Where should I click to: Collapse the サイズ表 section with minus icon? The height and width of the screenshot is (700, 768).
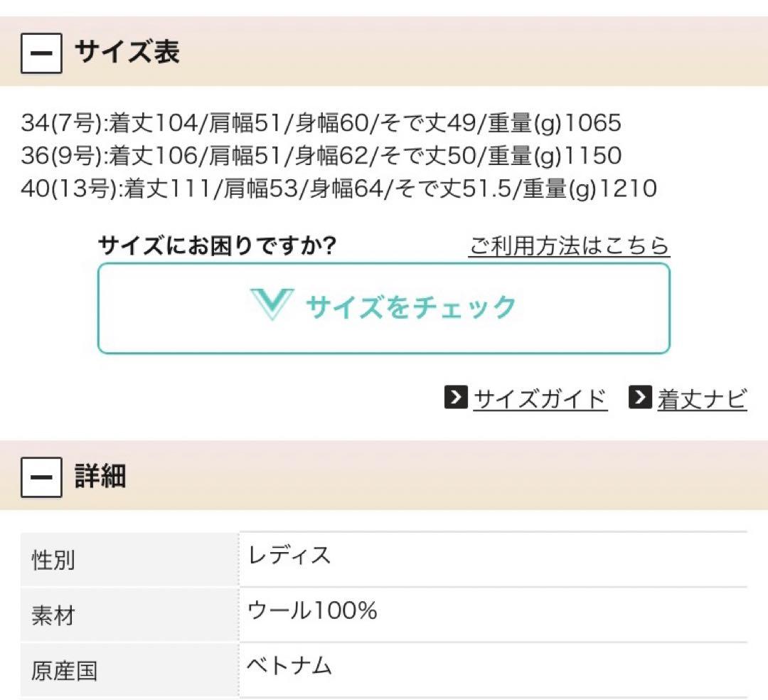pyautogui.click(x=41, y=53)
